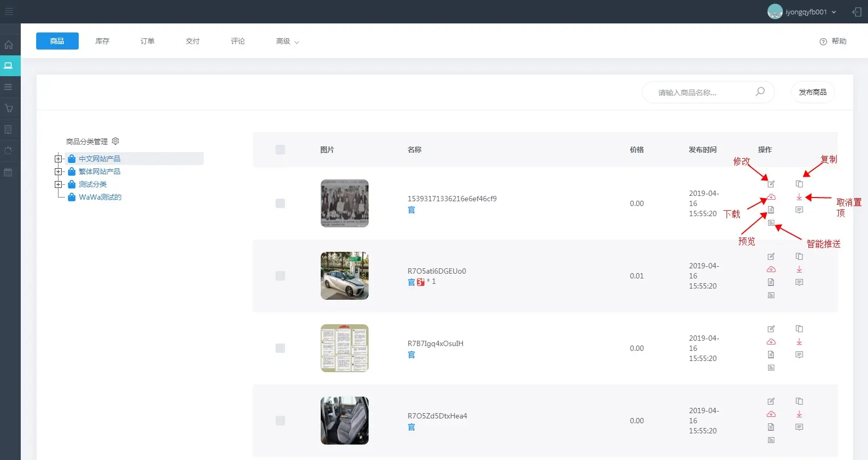Toggle the select-all checkbox in table header
The width and height of the screenshot is (868, 460).
(x=280, y=150)
